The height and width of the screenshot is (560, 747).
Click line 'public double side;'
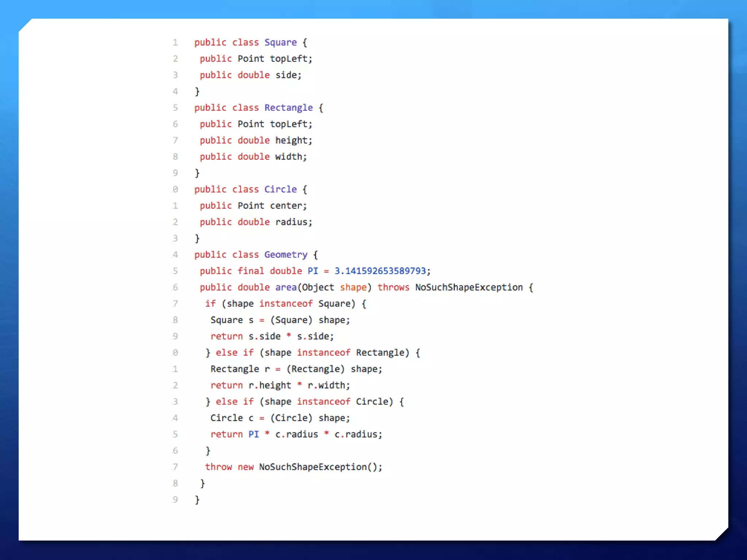[250, 75]
